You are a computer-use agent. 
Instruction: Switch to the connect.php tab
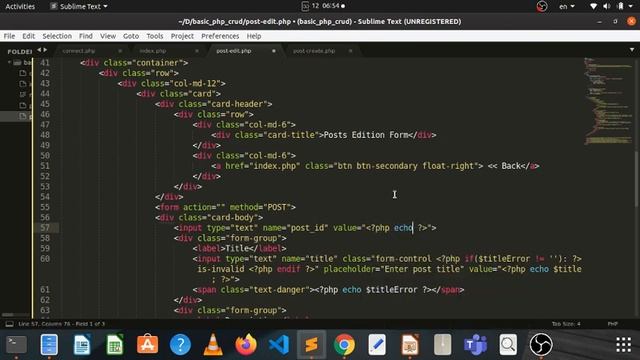pos(79,51)
